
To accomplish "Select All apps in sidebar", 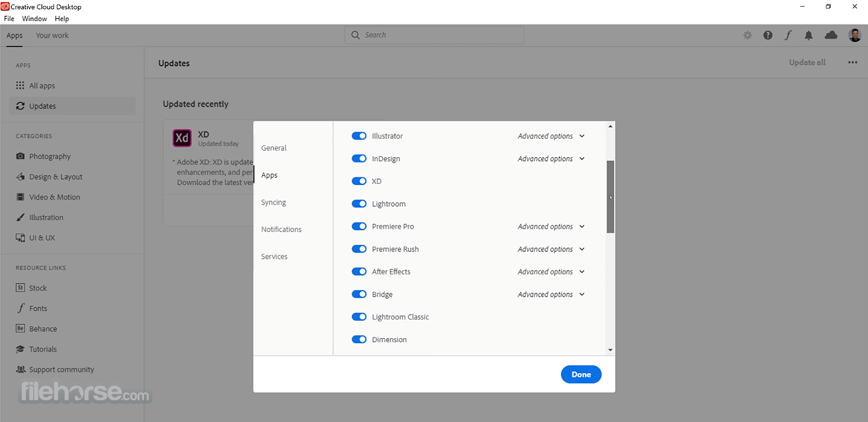I will pos(72,86).
